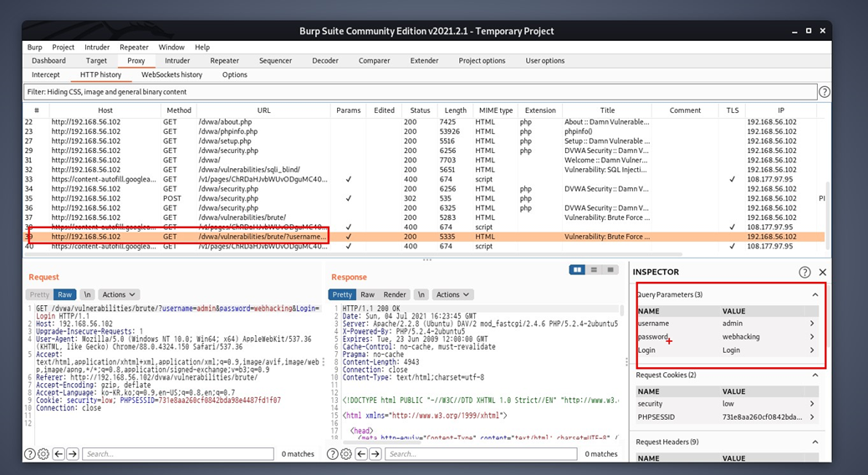The image size is (868, 475).
Task: Go to next match in Request search
Action: click(x=73, y=454)
